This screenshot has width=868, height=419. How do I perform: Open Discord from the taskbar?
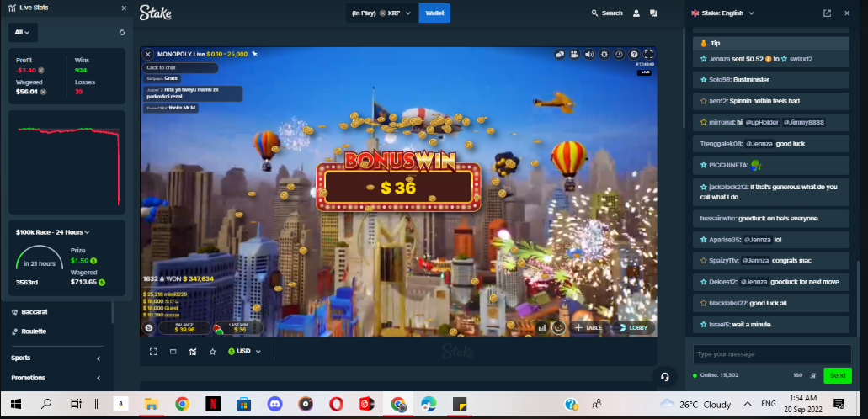[x=274, y=405]
